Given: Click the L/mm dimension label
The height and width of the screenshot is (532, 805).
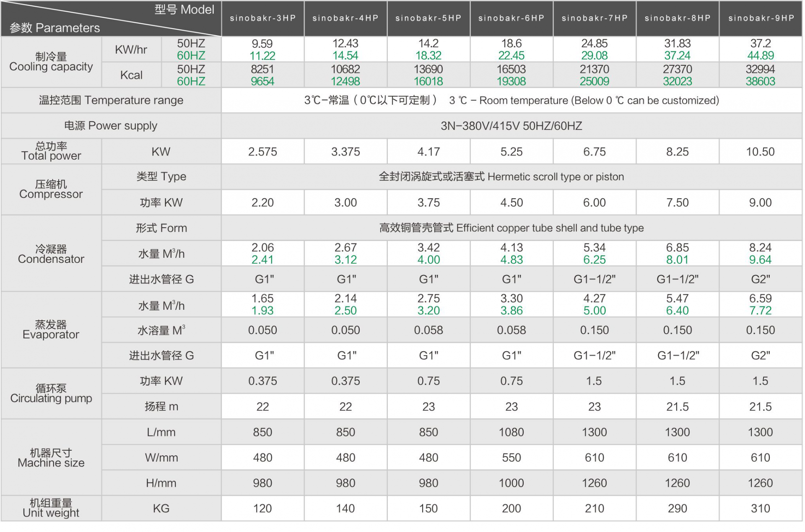Looking at the screenshot, I should [x=161, y=432].
